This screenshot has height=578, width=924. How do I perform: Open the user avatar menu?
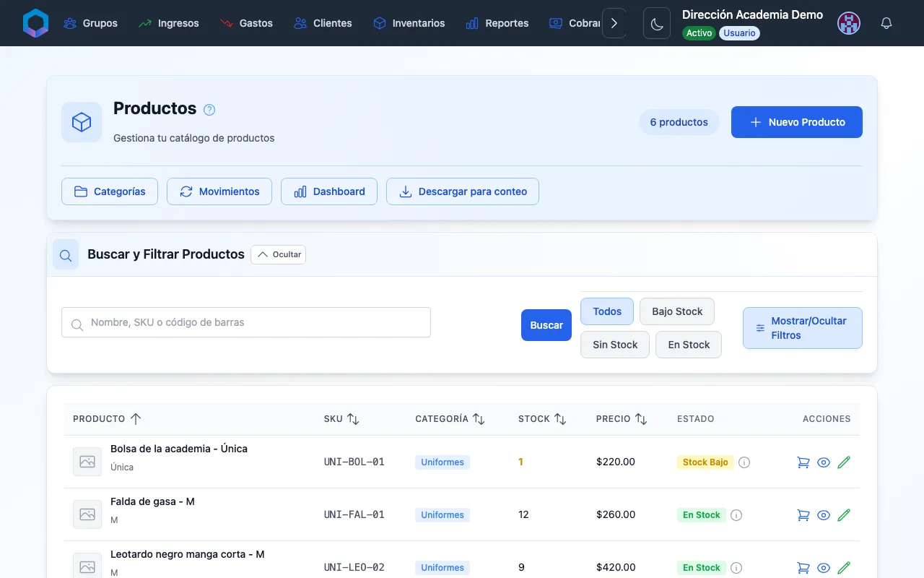coord(849,23)
